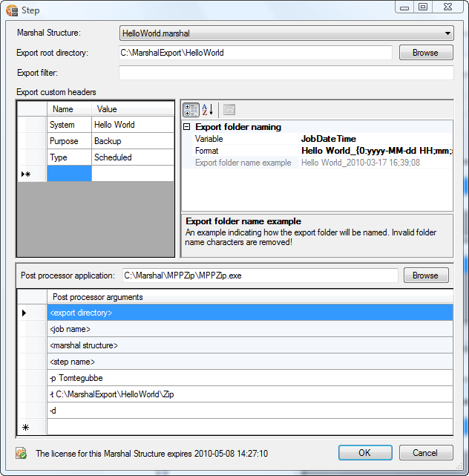
Task: Select the System header name cell
Action: [69, 125]
